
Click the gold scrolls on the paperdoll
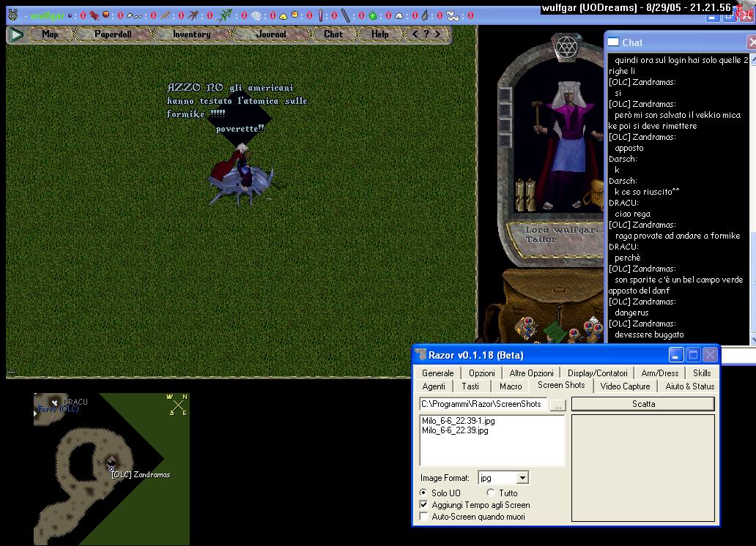[x=525, y=194]
